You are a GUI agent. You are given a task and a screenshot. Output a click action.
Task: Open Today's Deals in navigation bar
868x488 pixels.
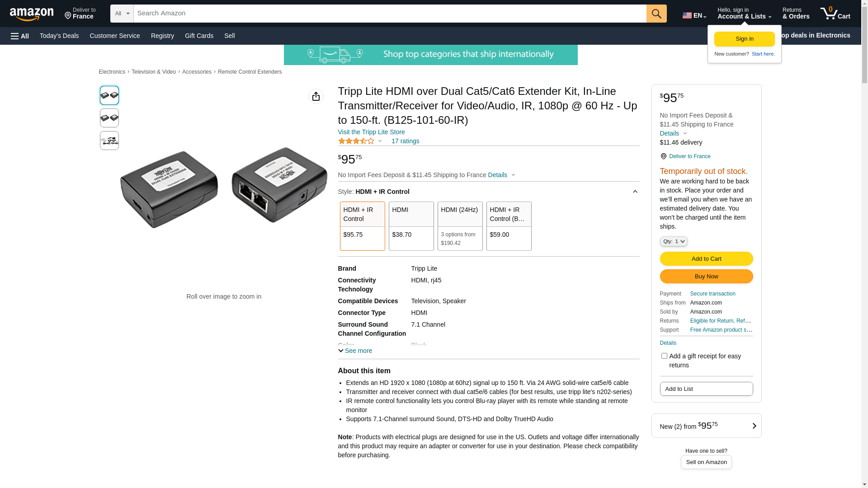[59, 36]
